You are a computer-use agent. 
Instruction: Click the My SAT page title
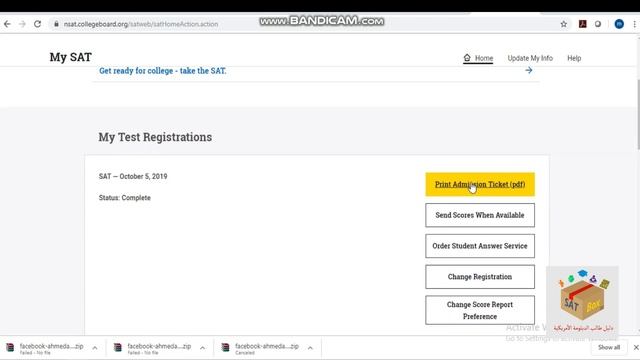[71, 57]
